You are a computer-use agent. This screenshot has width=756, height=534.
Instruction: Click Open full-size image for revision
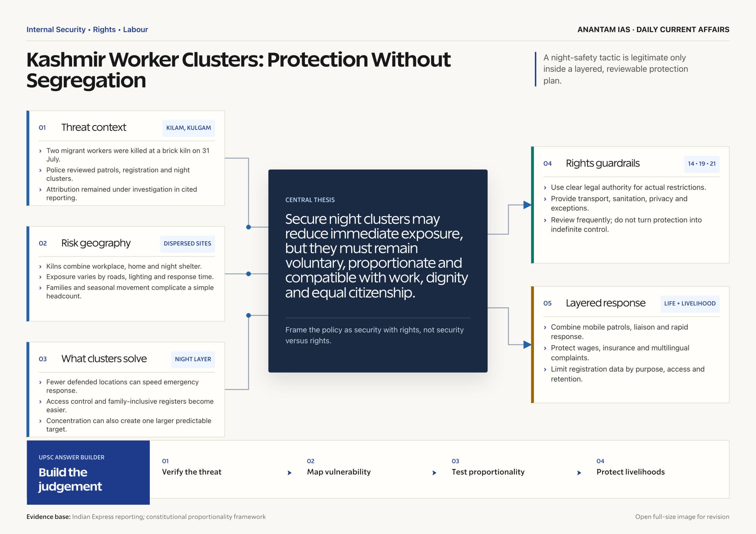click(682, 517)
